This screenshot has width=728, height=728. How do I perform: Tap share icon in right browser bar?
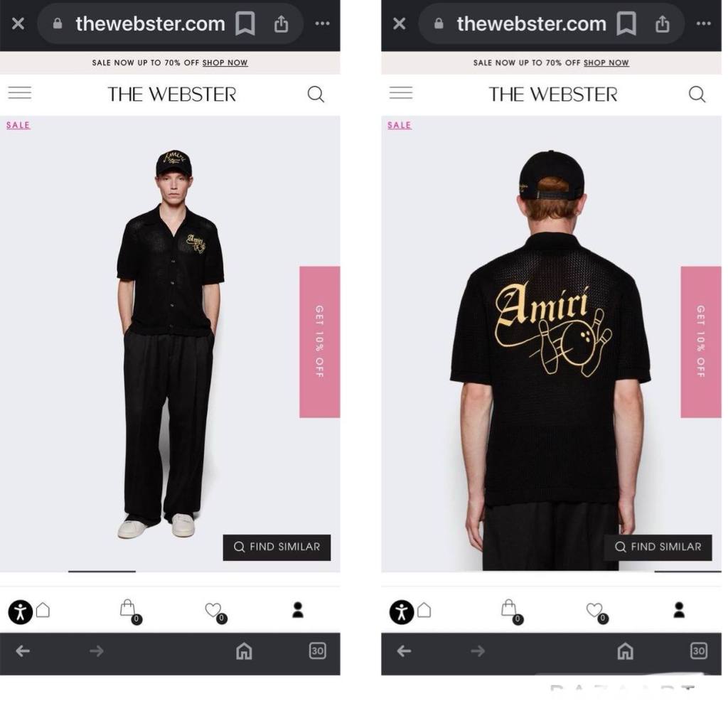663,23
